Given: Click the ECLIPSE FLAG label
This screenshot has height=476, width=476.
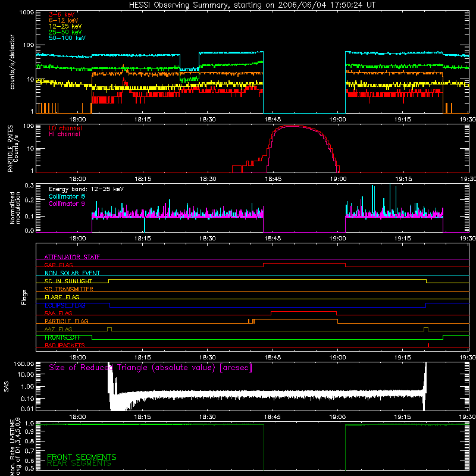Looking at the screenshot, I should coord(65,305).
